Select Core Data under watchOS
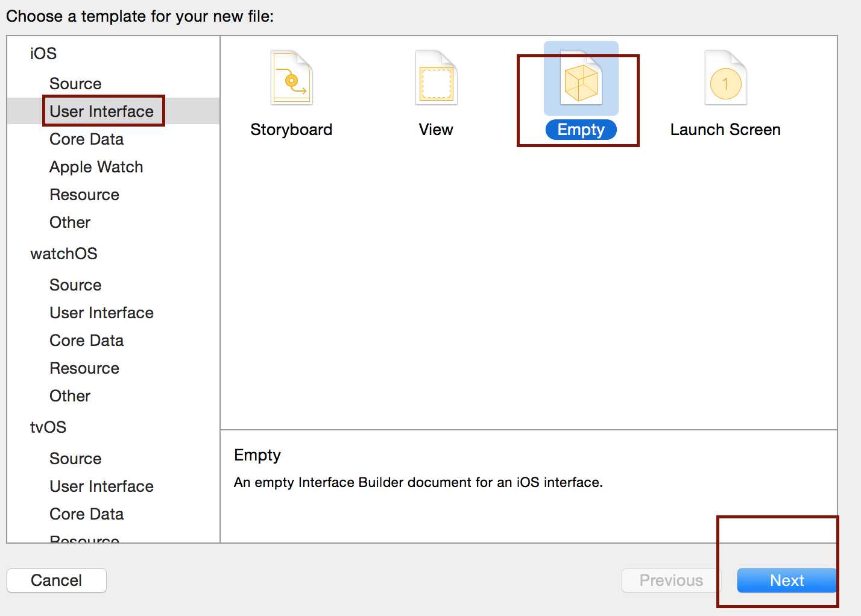The image size is (861, 616). coord(86,341)
